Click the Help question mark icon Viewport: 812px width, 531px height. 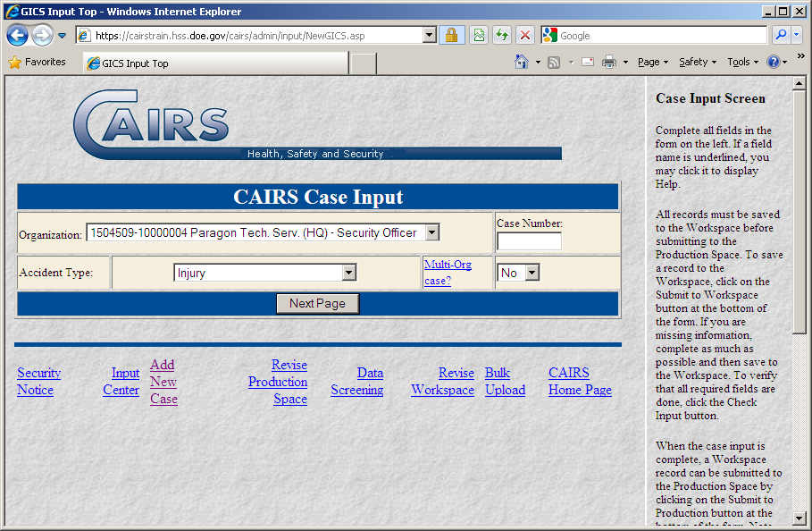tap(774, 63)
